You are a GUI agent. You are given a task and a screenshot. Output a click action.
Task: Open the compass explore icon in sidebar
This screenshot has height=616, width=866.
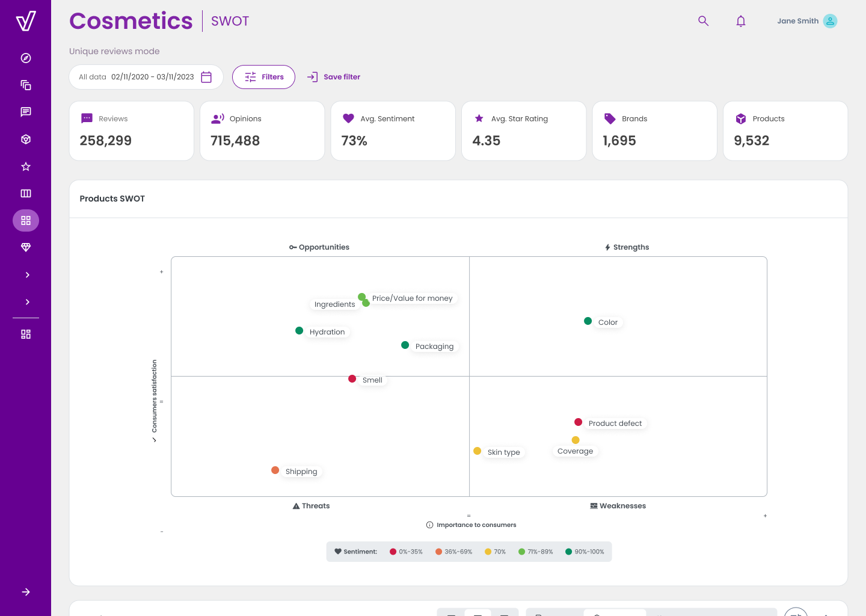pyautogui.click(x=26, y=58)
